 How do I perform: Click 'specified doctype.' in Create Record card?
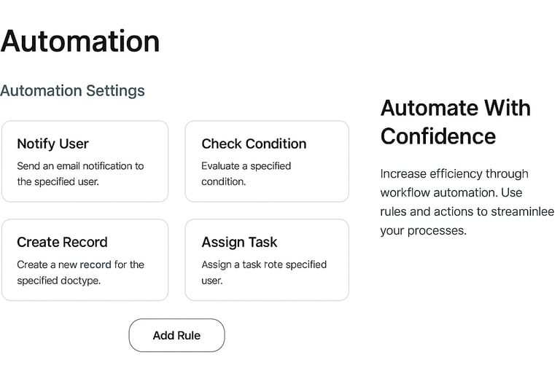click(x=58, y=280)
